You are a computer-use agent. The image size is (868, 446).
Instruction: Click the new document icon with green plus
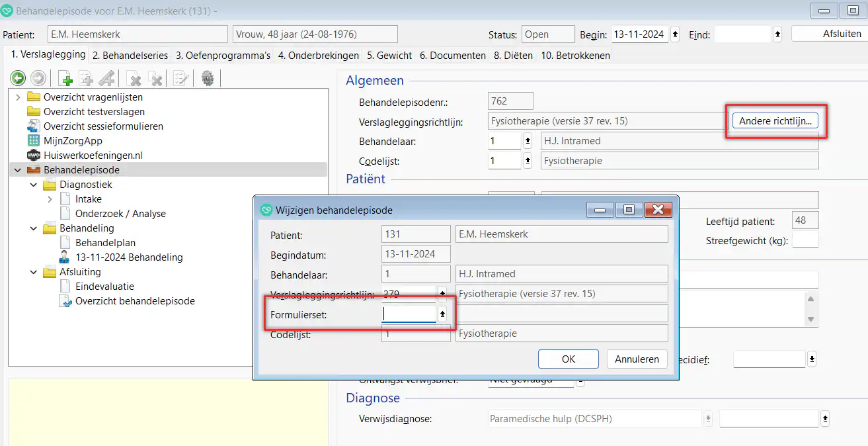65,79
